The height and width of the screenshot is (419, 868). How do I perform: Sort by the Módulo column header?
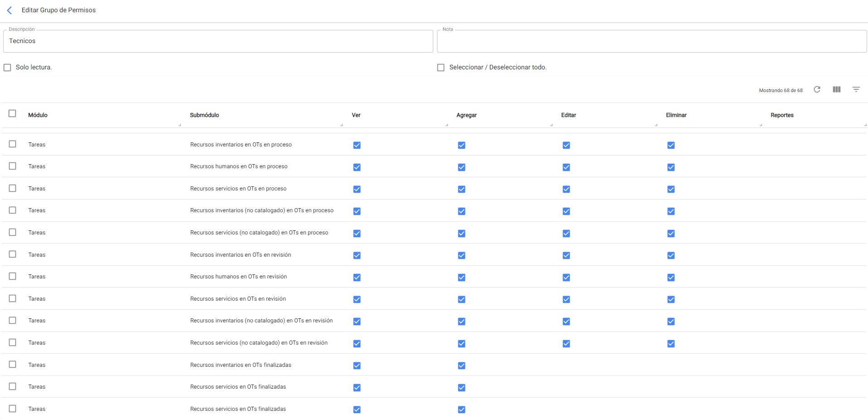coord(38,115)
